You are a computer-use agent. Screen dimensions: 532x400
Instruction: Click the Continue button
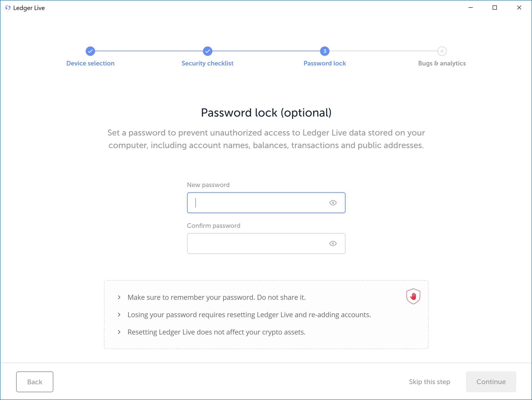[x=491, y=382]
